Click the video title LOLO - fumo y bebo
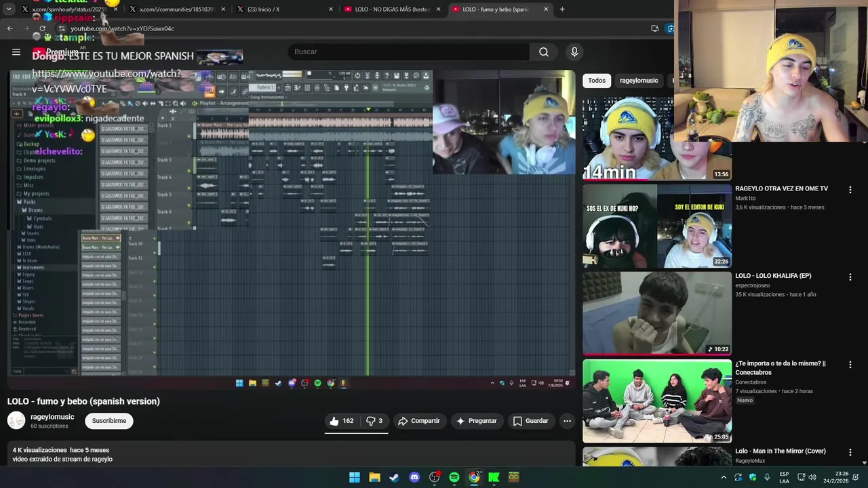Viewport: 868px width, 488px height. tap(83, 401)
